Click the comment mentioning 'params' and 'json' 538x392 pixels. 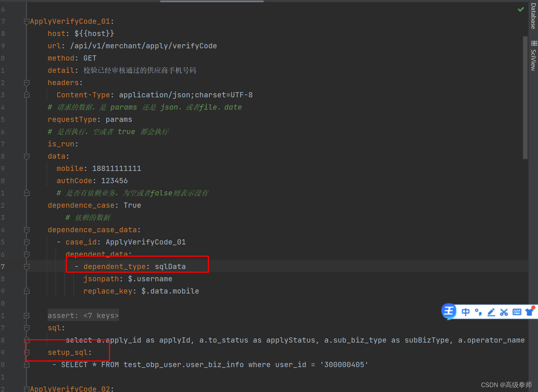click(145, 107)
